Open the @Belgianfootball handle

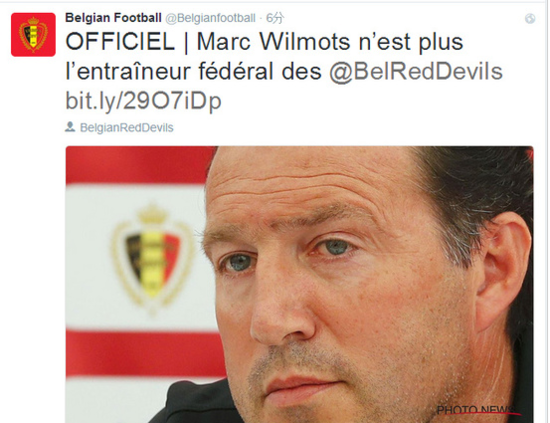click(210, 18)
